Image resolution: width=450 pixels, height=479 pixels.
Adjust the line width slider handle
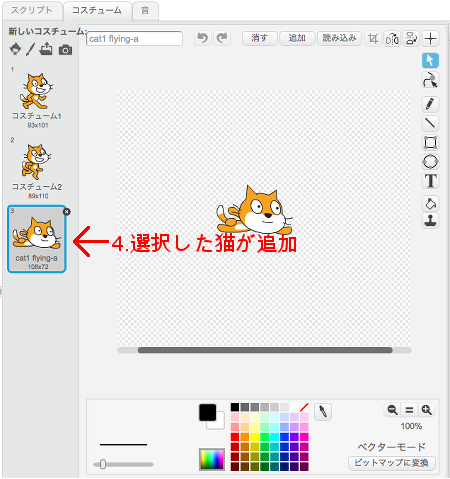point(103,464)
